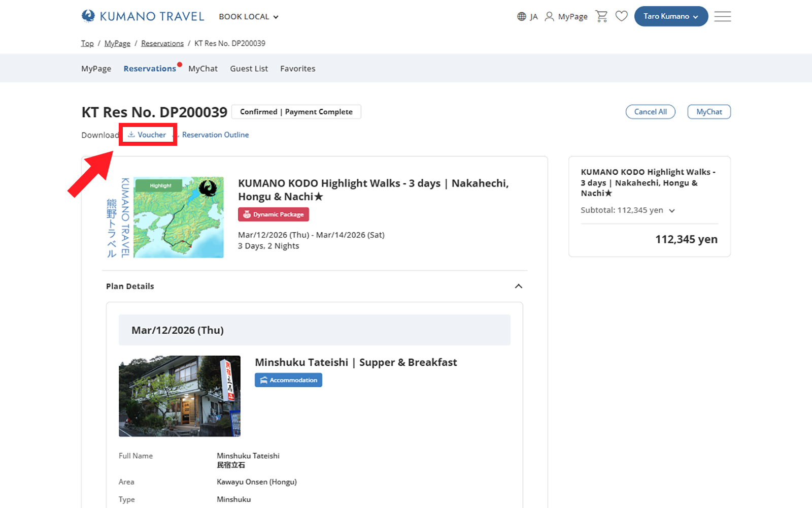Go to the Favorites tab

[297, 69]
